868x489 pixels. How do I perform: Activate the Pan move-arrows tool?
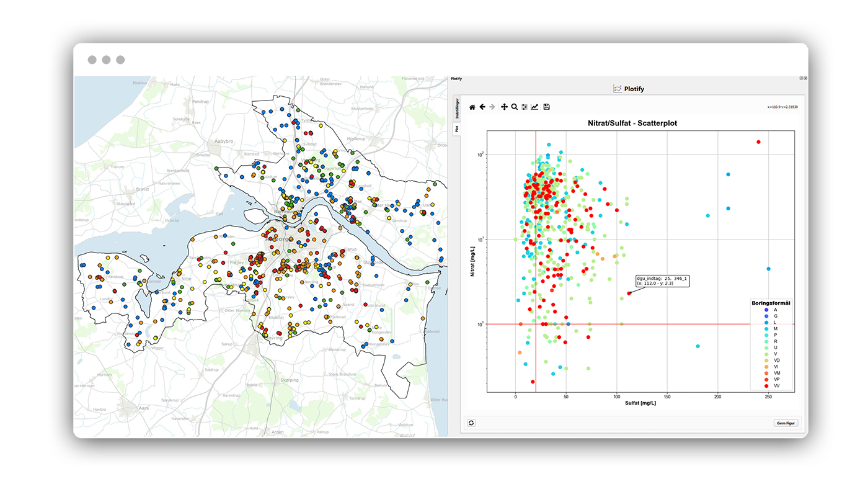(x=504, y=107)
